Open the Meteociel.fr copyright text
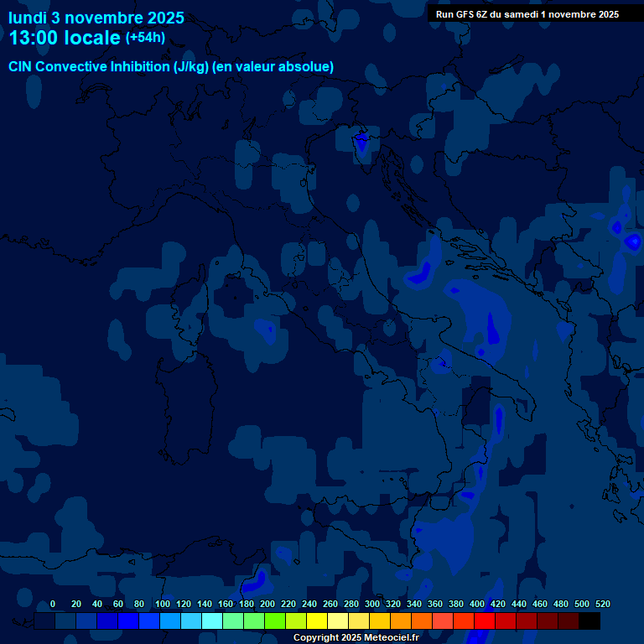Image resolution: width=644 pixels, height=644 pixels. [x=356, y=637]
